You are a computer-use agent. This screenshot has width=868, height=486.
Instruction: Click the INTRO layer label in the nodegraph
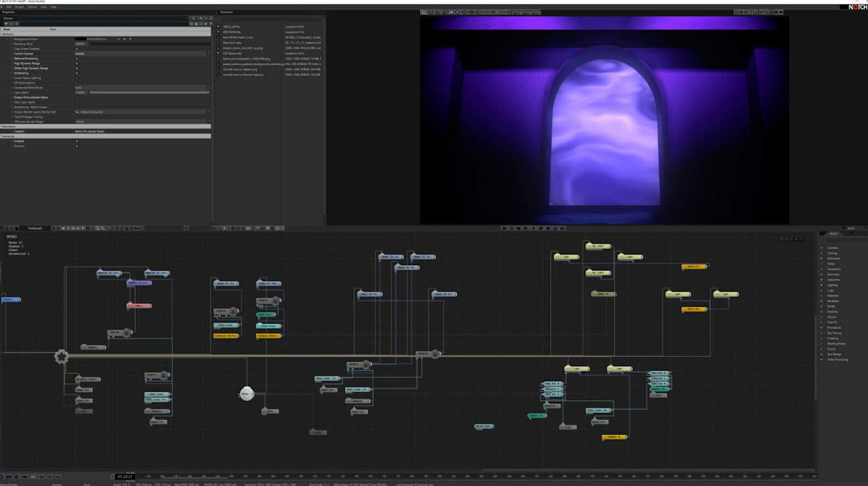click(12, 237)
